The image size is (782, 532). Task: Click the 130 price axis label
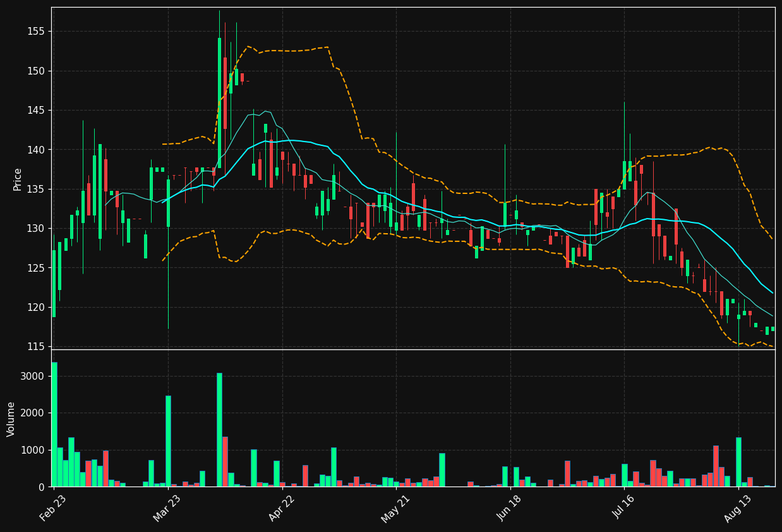(x=37, y=229)
